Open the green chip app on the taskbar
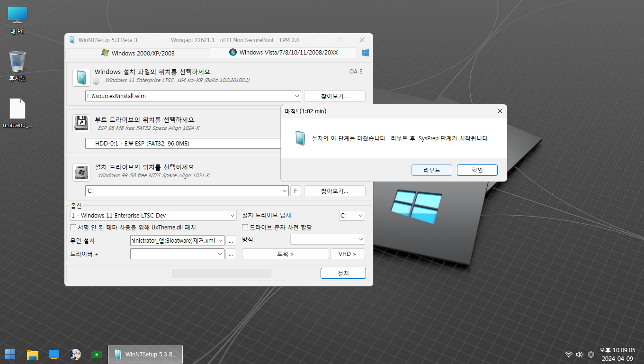 click(96, 354)
